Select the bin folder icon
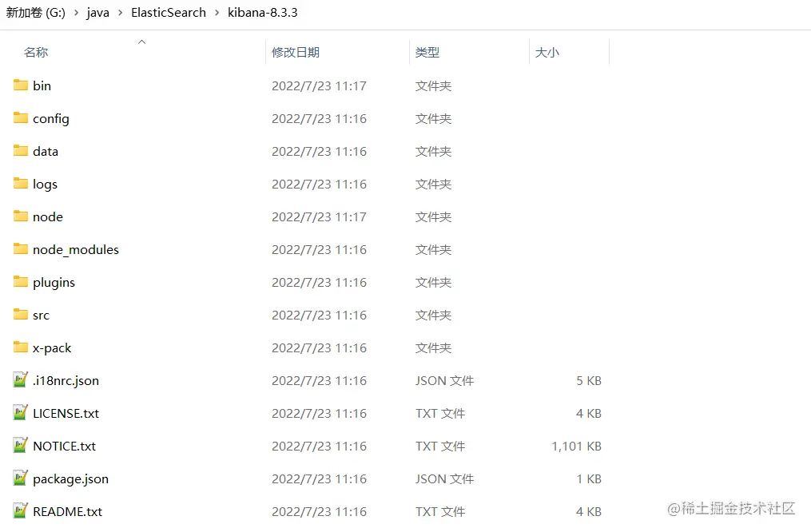The height and width of the screenshot is (532, 811). pos(21,85)
